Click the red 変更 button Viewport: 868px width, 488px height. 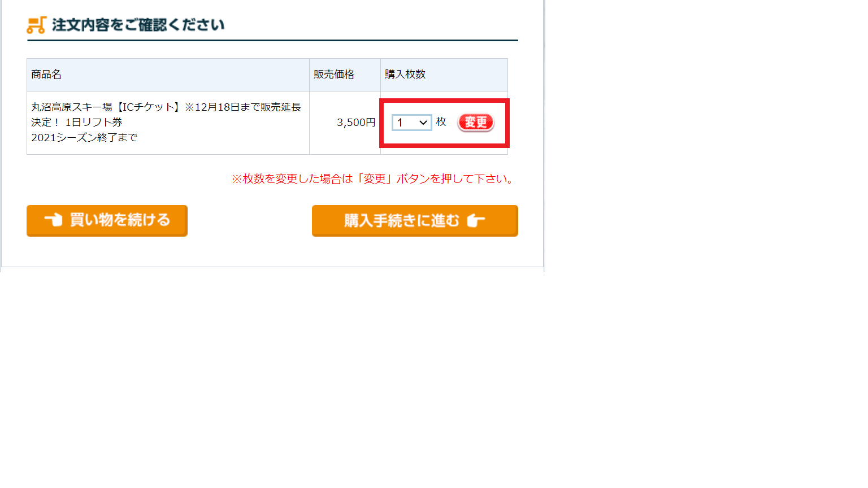click(x=476, y=122)
